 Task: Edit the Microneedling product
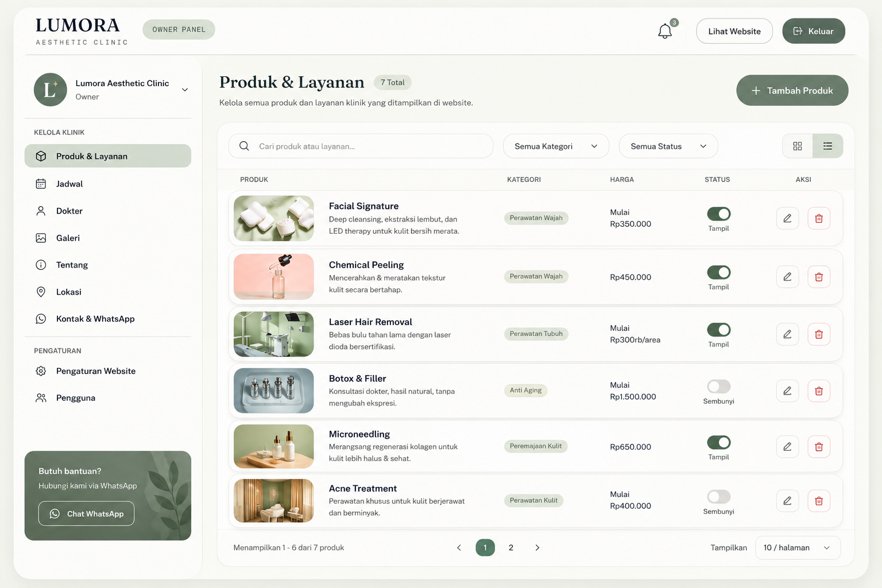click(787, 447)
